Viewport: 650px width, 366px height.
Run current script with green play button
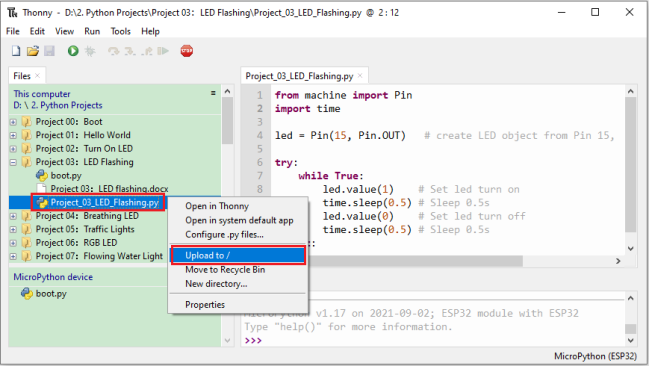click(73, 51)
